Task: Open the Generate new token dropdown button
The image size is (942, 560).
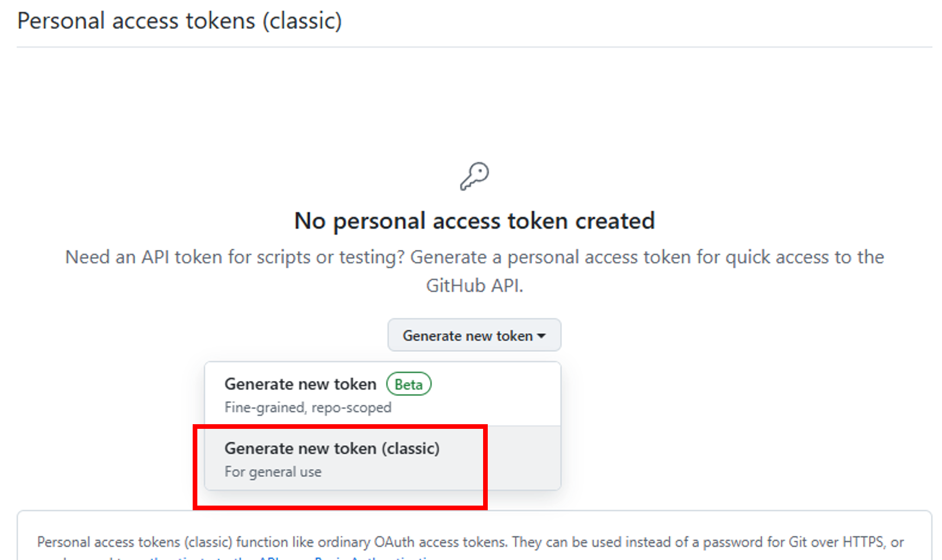Action: pos(474,335)
